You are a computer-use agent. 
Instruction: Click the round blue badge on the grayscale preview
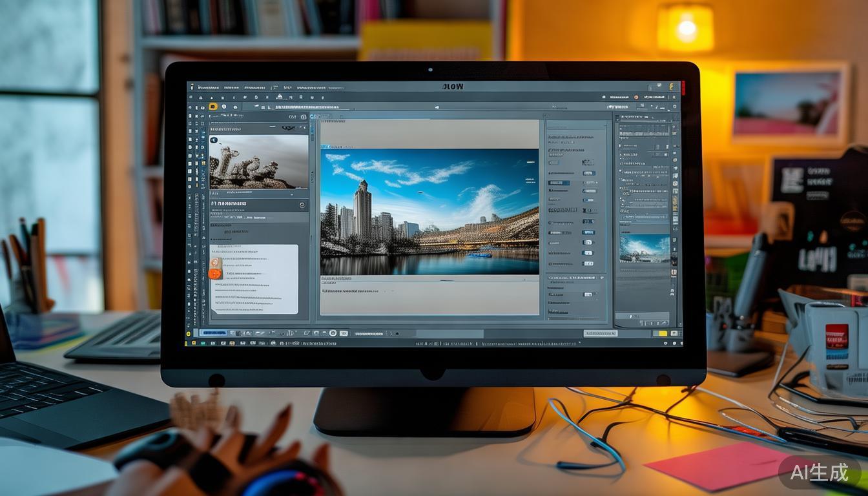214,140
